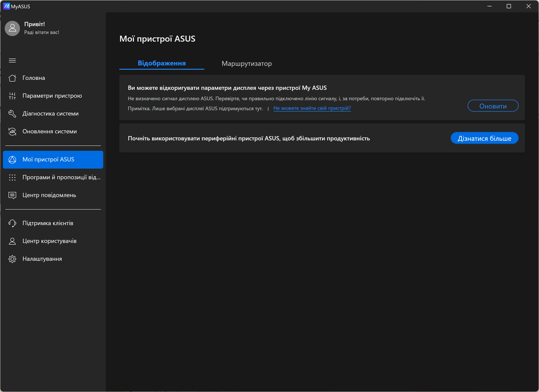
Task: Click the dots grid icon for Програми й пропозиції
Action: tap(12, 177)
